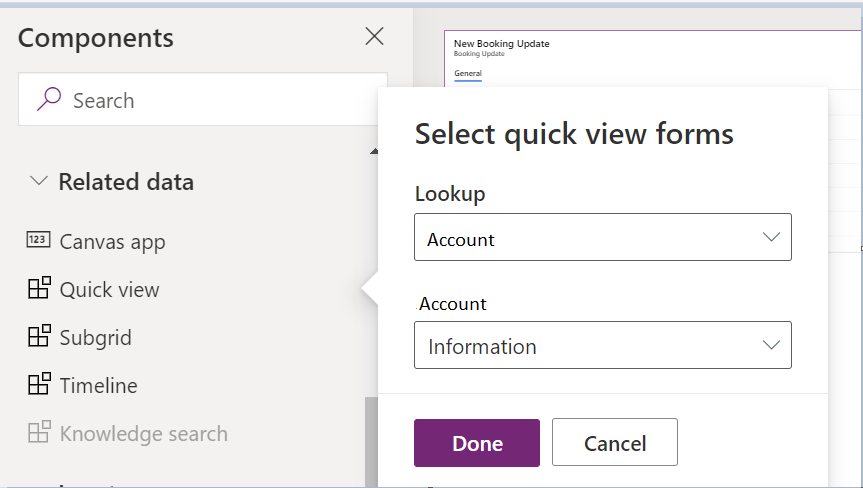Screen dimensions: 863x488
Task: Click the magnifier icon in Search box
Action: 48,99
